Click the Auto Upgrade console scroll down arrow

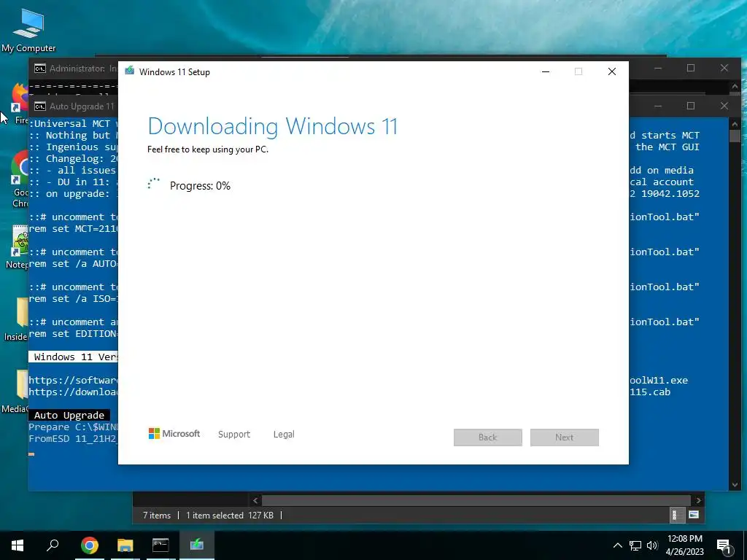(735, 485)
